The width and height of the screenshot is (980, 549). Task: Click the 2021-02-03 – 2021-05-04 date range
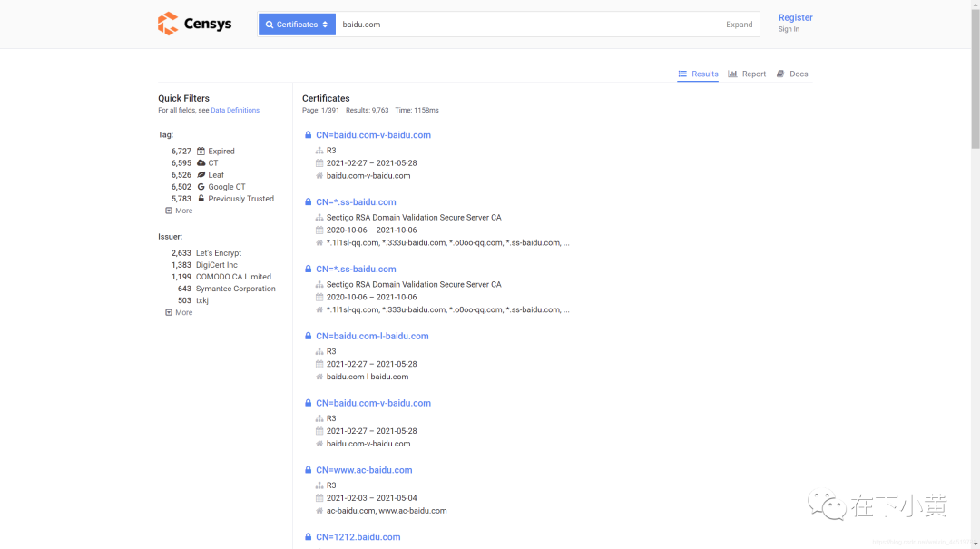pos(371,498)
